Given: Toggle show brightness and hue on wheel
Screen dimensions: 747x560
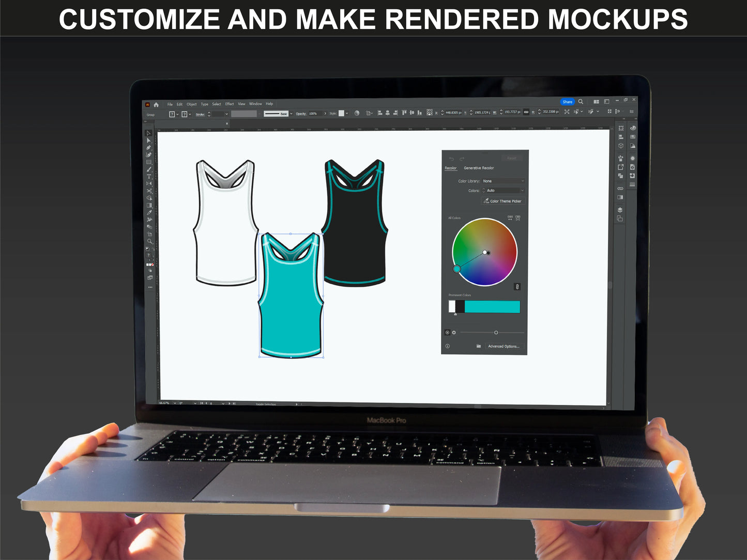Looking at the screenshot, I should pos(454,333).
